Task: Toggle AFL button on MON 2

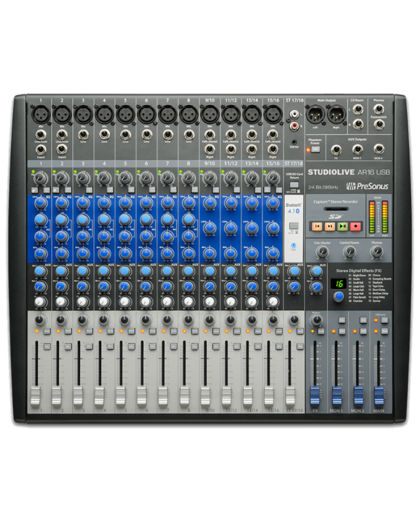Action: [x=363, y=320]
